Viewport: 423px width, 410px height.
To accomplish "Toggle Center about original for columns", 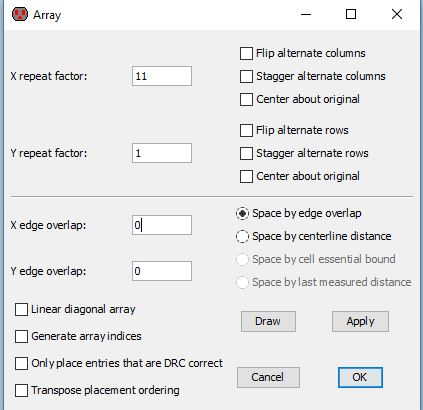I will click(246, 99).
